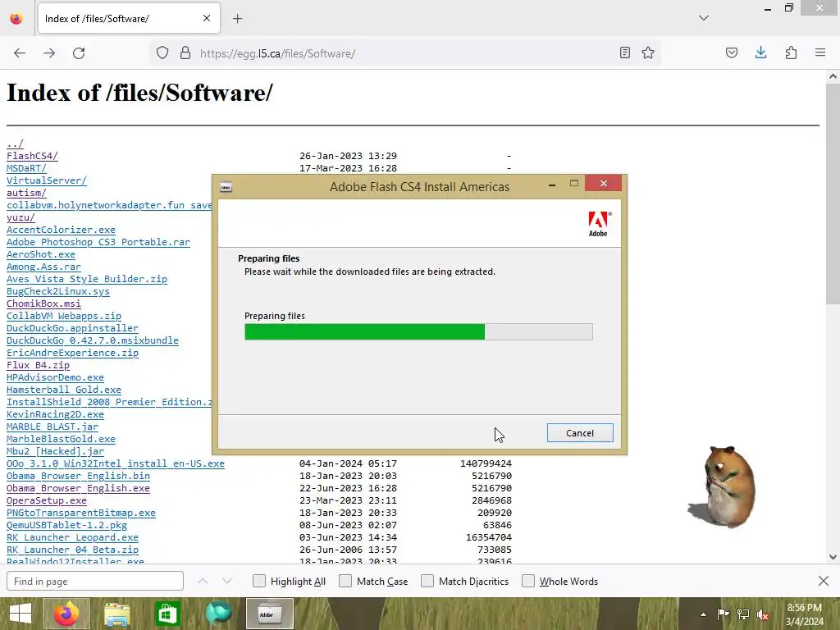Screen dimensions: 840x630
Task: Open the Firefox hamburger menu
Action: (x=820, y=53)
